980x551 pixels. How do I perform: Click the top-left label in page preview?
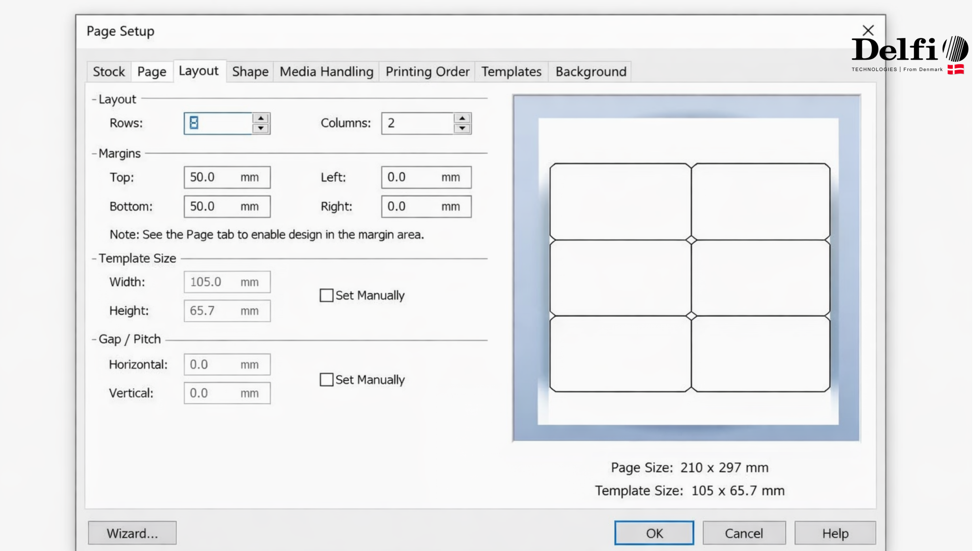[620, 201]
